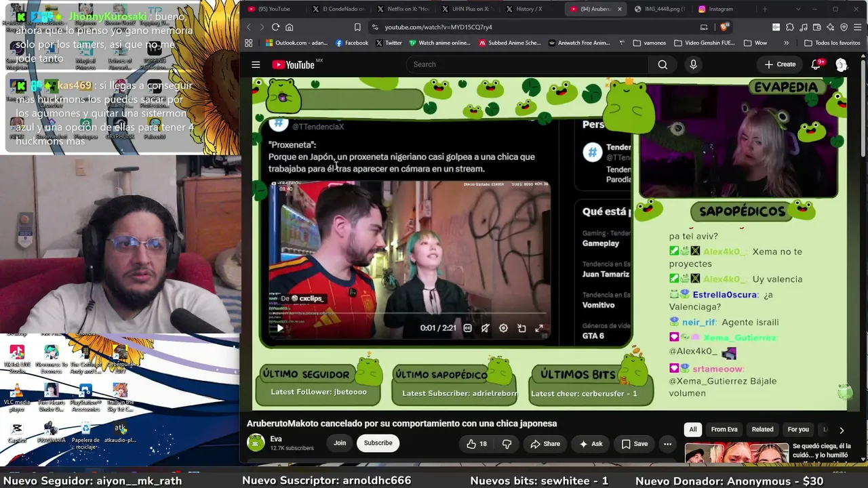Open the Outlook.com bookmark
This screenshot has height=488, width=868.
pyautogui.click(x=296, y=43)
